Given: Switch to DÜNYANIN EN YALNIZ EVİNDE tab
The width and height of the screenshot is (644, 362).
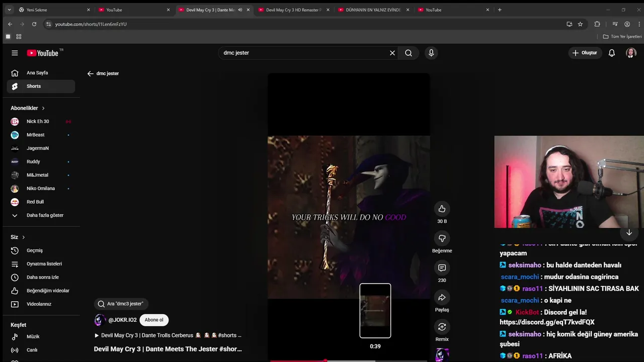Looking at the screenshot, I should pyautogui.click(x=373, y=10).
